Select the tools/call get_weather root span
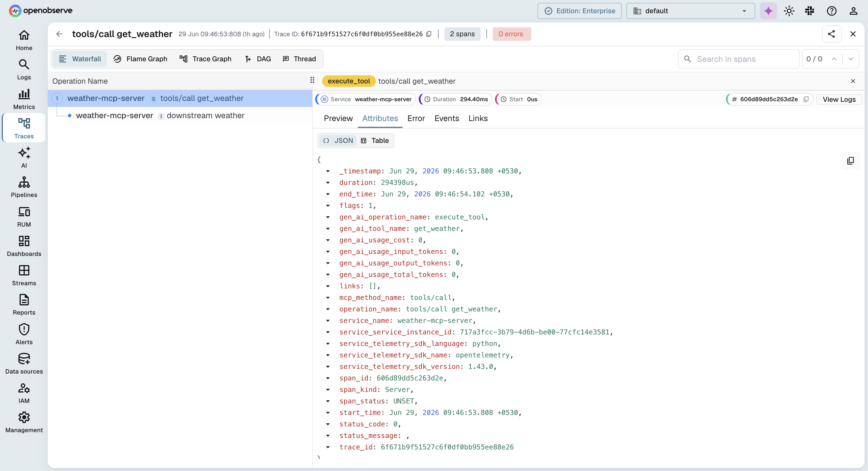This screenshot has width=868, height=471. (179, 98)
